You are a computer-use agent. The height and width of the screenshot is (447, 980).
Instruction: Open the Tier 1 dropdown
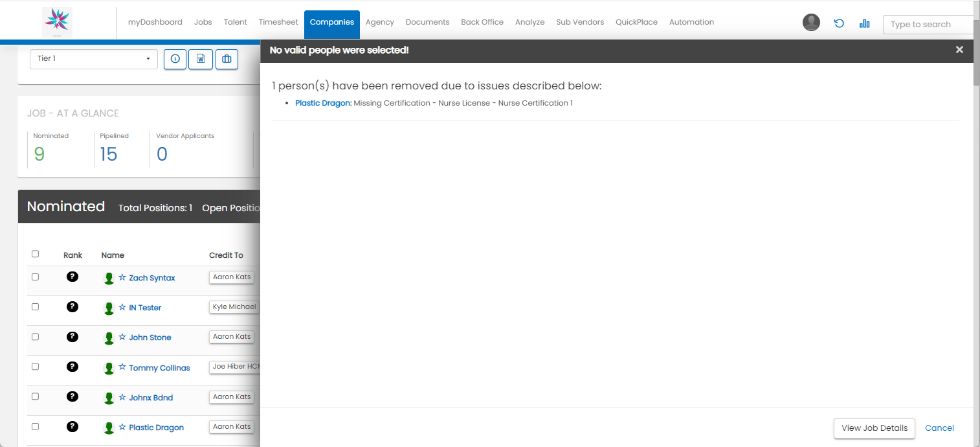coord(94,58)
